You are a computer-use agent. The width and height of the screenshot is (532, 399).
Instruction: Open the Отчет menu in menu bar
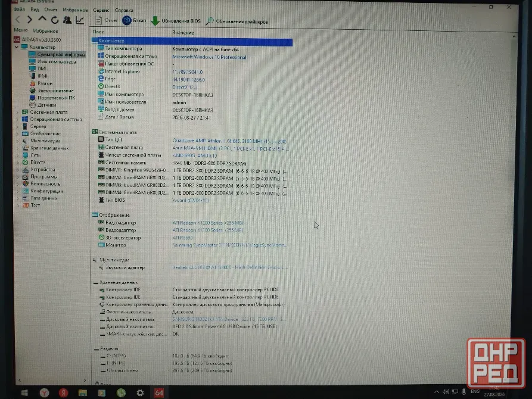coord(51,10)
